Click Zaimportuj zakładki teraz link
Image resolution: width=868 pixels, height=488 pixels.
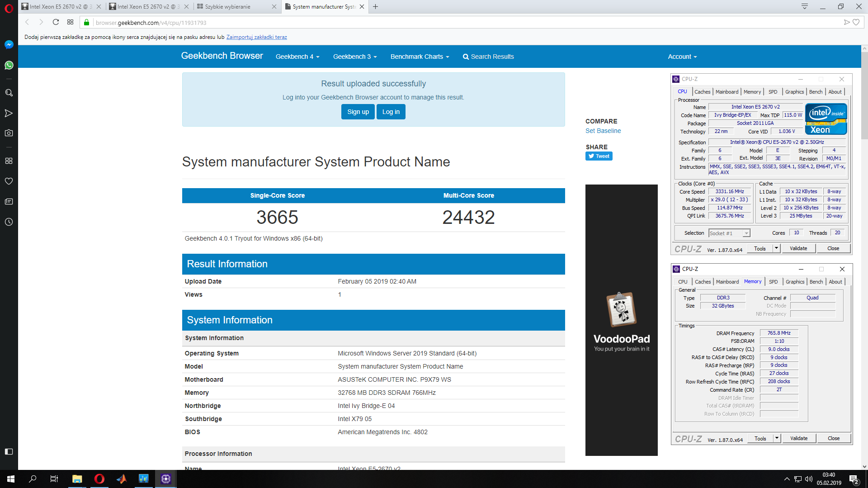pos(256,37)
